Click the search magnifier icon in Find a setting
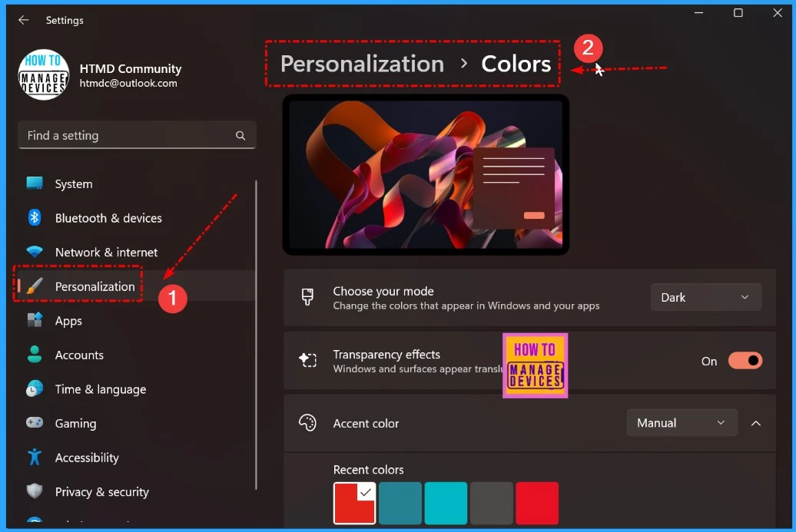 (240, 135)
